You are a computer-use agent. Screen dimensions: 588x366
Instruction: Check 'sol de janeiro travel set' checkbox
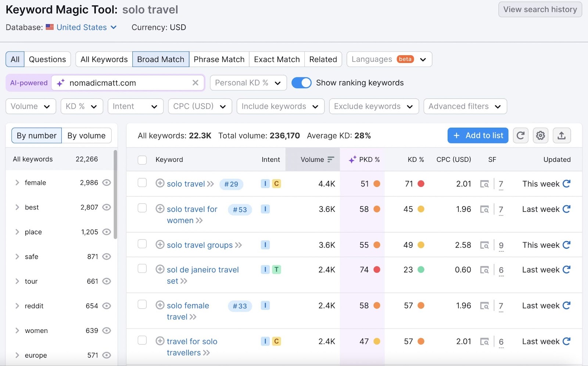click(142, 269)
